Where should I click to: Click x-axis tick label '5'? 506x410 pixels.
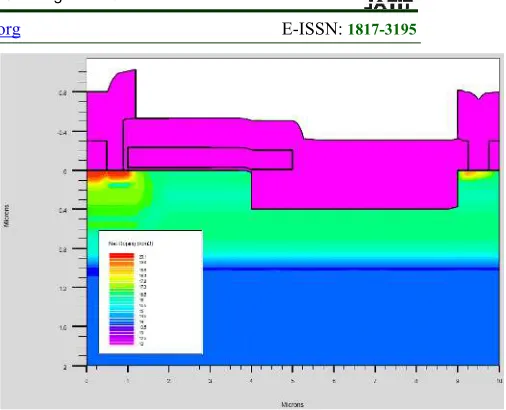293,381
